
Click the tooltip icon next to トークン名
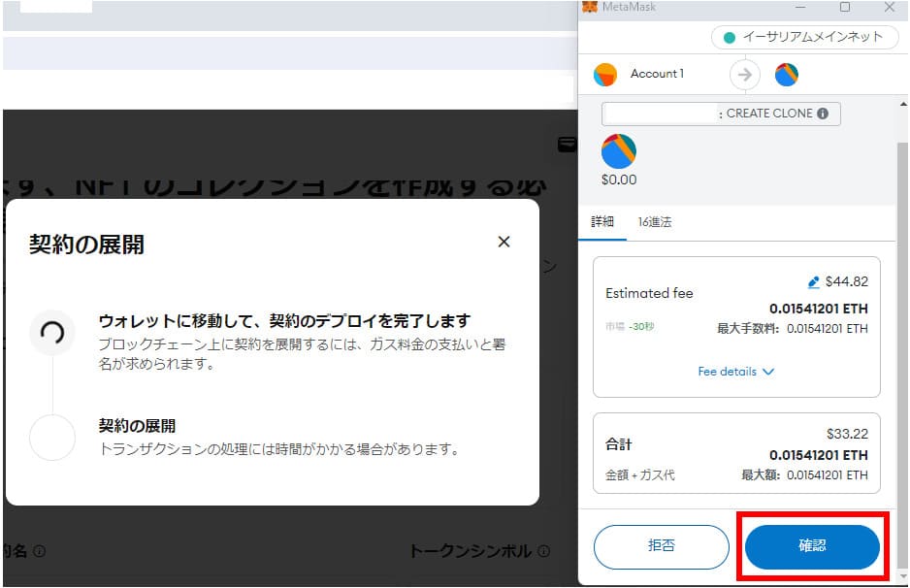tap(37, 550)
